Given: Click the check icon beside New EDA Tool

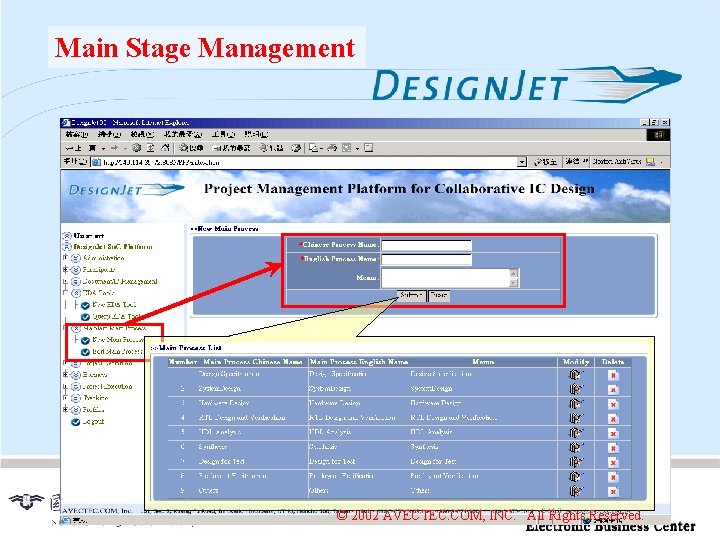Looking at the screenshot, I should point(85,305).
